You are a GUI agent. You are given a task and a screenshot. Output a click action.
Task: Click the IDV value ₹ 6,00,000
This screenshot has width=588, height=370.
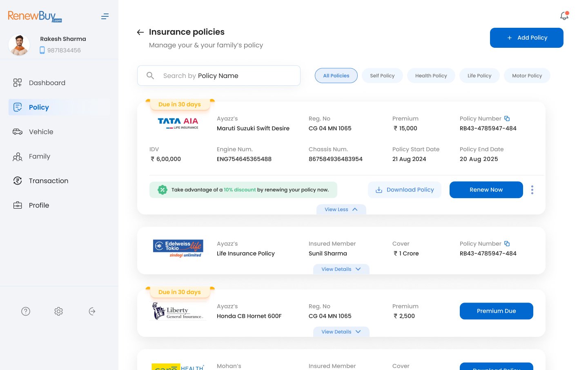(165, 159)
